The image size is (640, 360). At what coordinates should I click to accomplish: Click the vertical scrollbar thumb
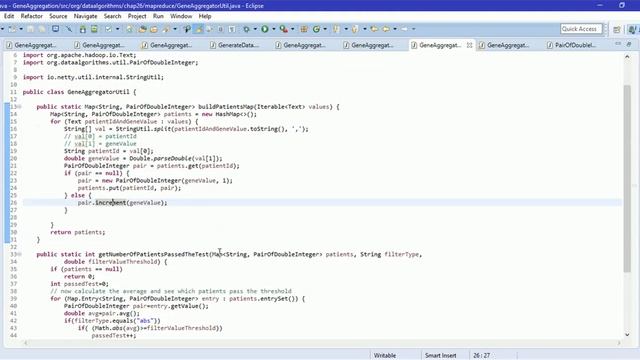(x=627, y=178)
